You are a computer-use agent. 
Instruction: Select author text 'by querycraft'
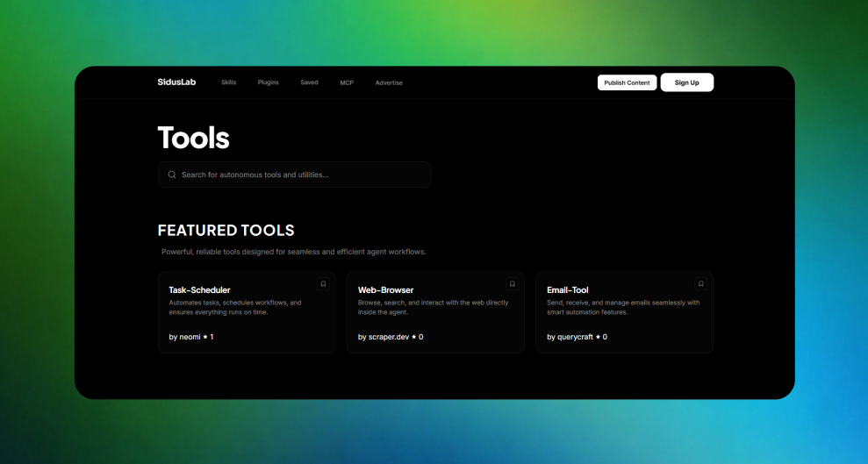pyautogui.click(x=570, y=337)
